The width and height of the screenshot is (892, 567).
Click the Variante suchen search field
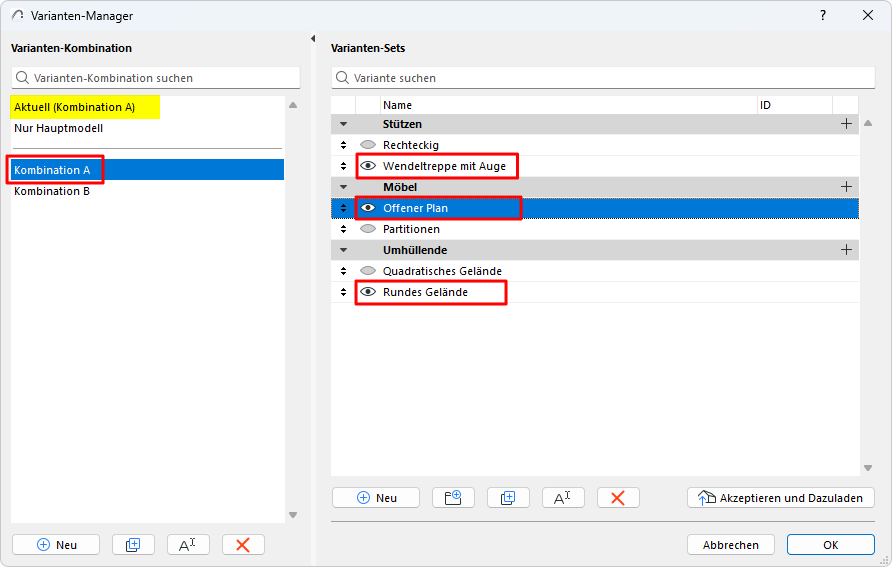tap(603, 78)
